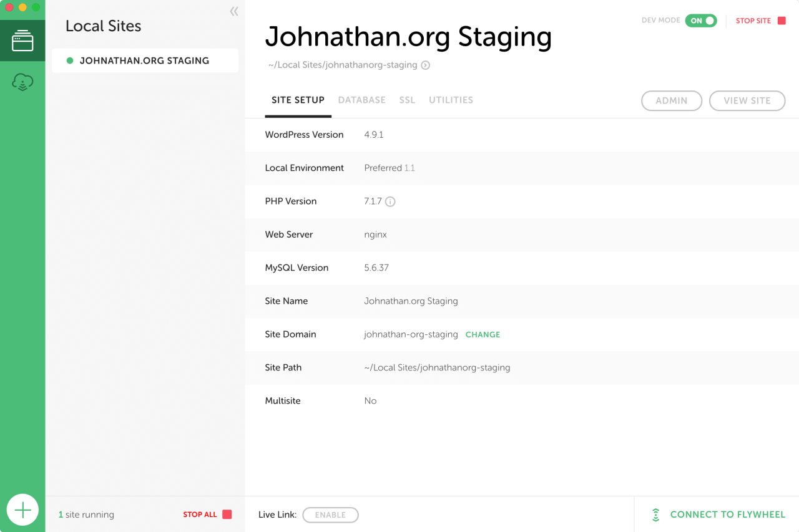This screenshot has height=532, width=799.
Task: Click Change next to Site Domain
Action: click(483, 334)
